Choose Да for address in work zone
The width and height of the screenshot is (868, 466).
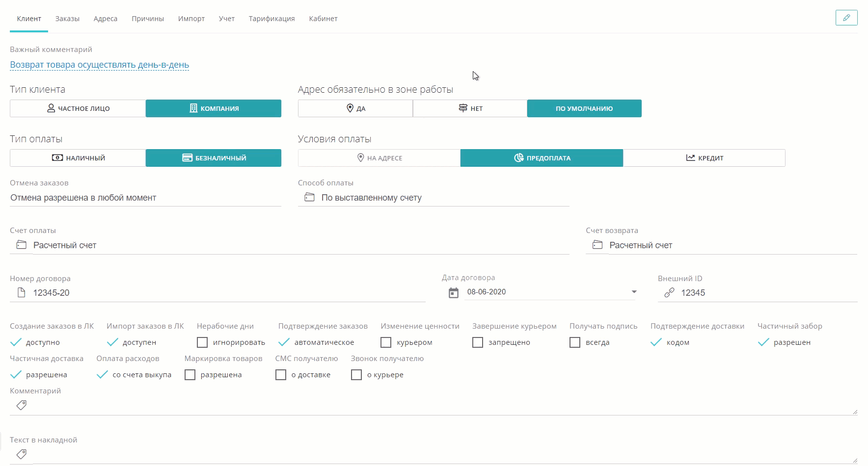(355, 108)
